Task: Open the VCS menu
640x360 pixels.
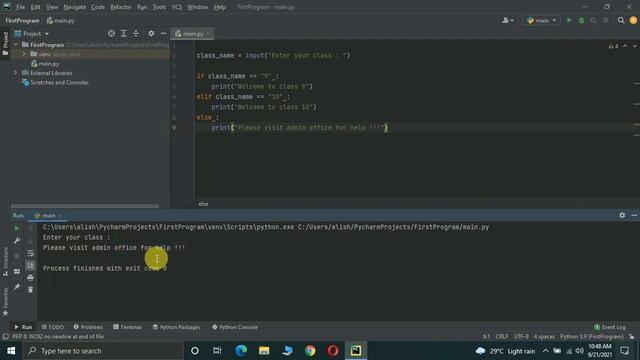Action: [177, 7]
